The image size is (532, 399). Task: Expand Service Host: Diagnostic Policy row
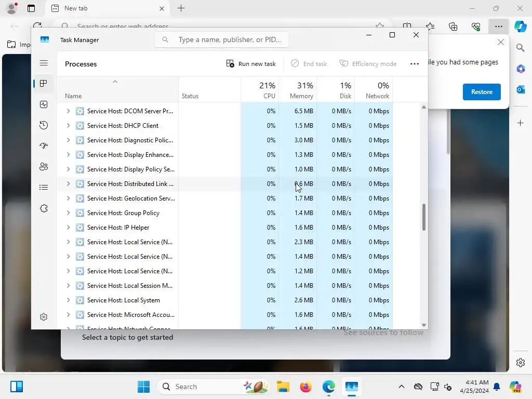(x=68, y=140)
